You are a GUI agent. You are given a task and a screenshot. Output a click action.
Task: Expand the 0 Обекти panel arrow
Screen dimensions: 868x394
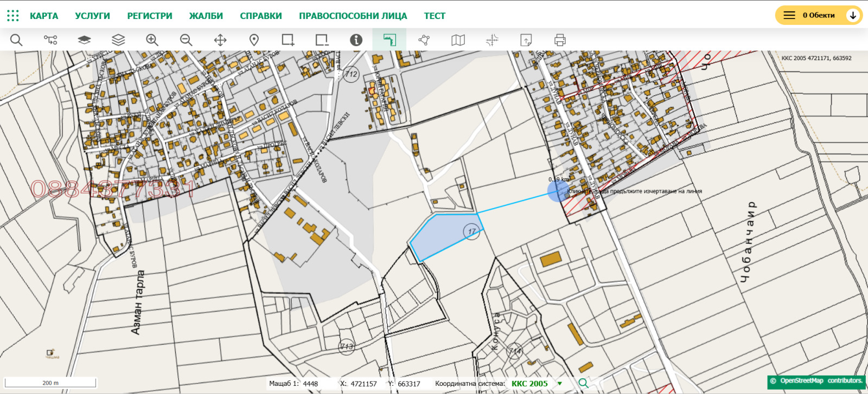click(852, 15)
